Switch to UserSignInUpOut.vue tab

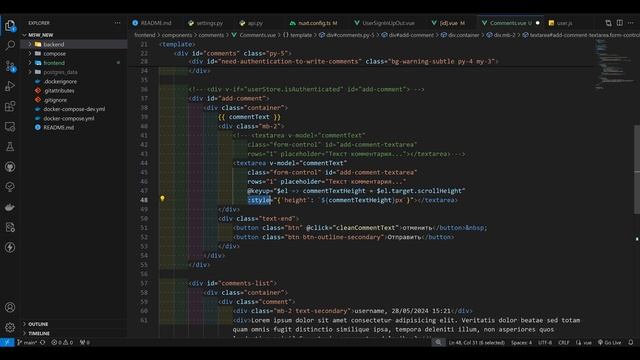(387, 23)
